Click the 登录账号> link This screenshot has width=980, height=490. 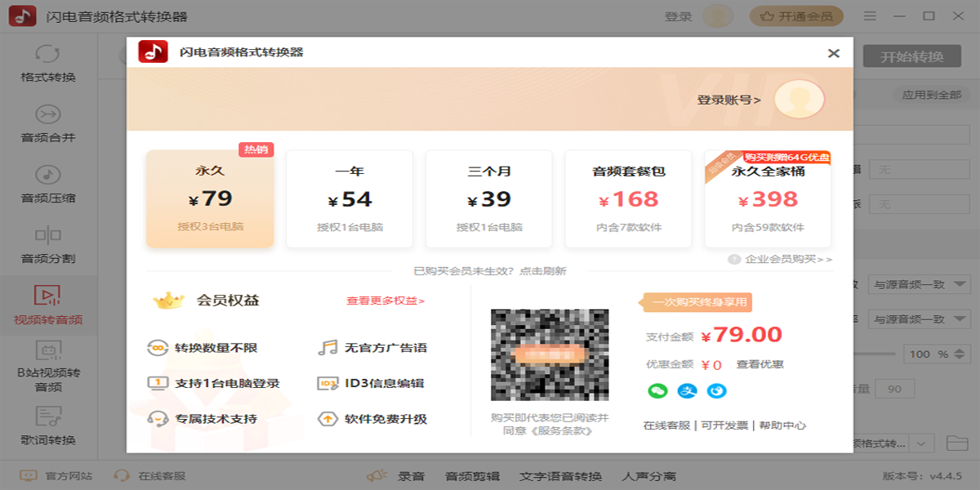[728, 100]
